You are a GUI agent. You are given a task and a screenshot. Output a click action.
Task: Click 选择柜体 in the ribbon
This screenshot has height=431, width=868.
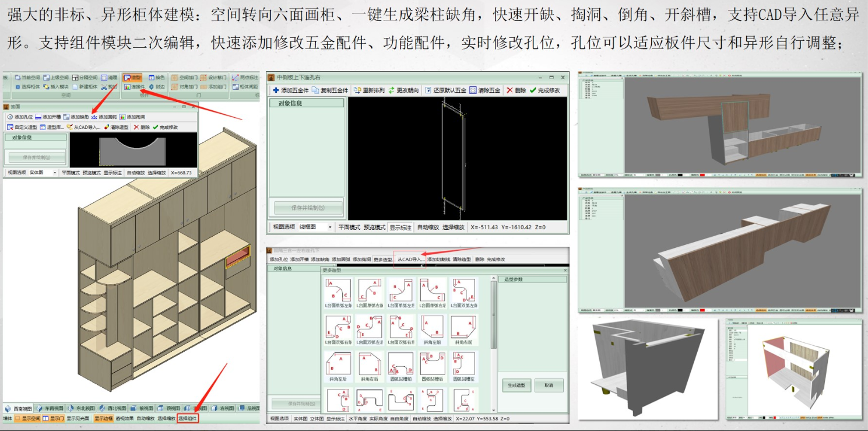[27, 87]
